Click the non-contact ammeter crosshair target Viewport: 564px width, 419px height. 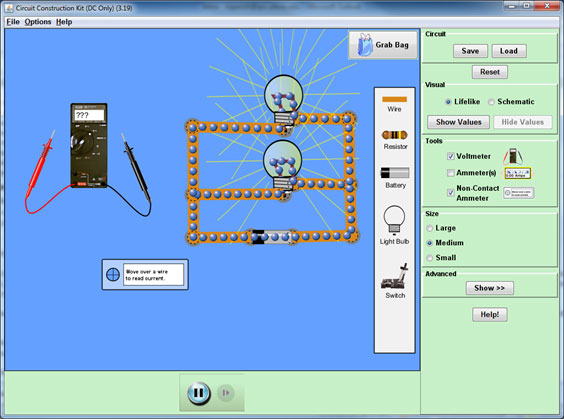tap(113, 275)
